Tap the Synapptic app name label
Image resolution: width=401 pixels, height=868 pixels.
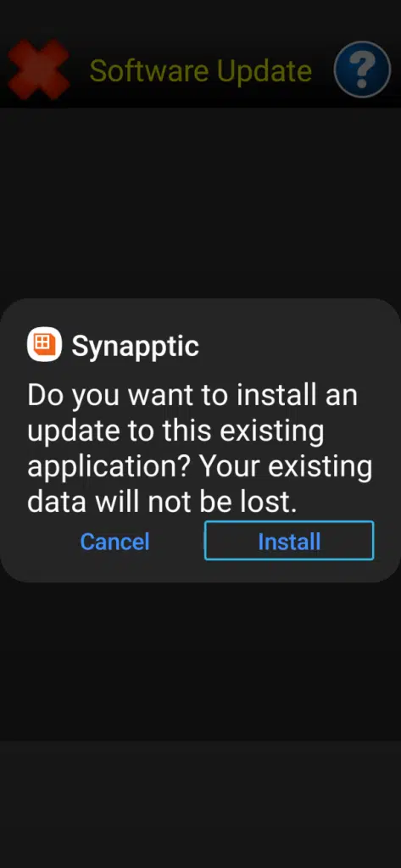coord(135,346)
